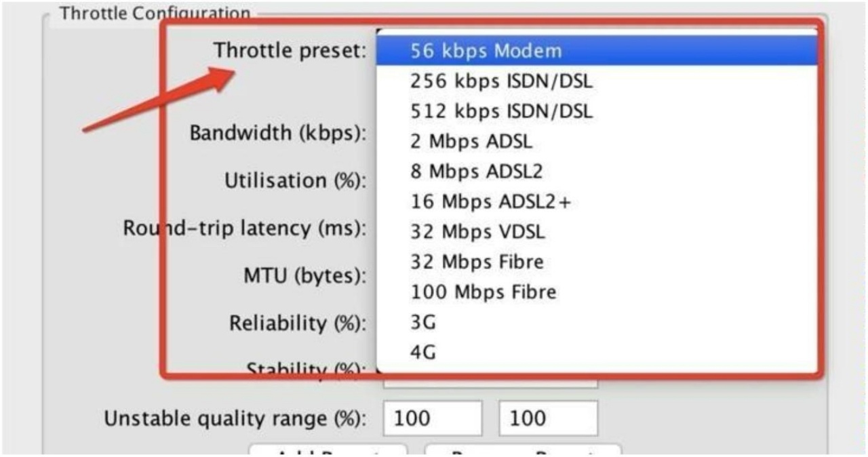This screenshot has width=868, height=457.
Task: Select 2 Mbps ADSL throttle preset
Action: pyautogui.click(x=471, y=142)
